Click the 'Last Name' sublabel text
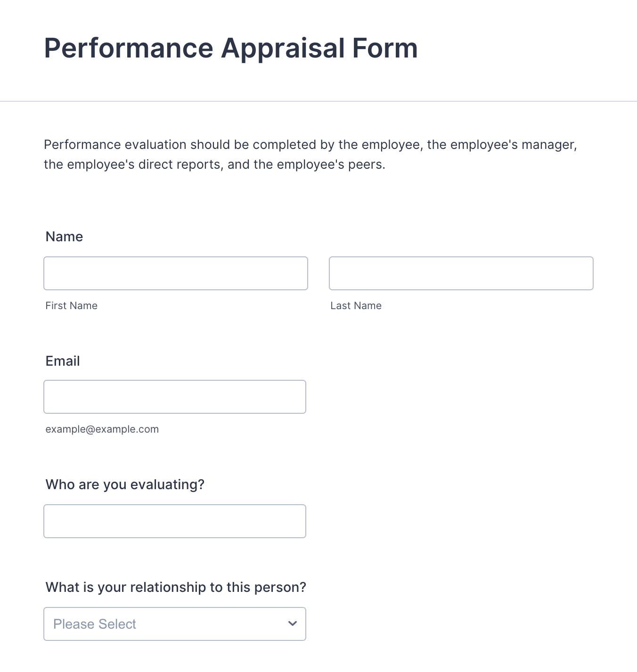 coord(356,306)
